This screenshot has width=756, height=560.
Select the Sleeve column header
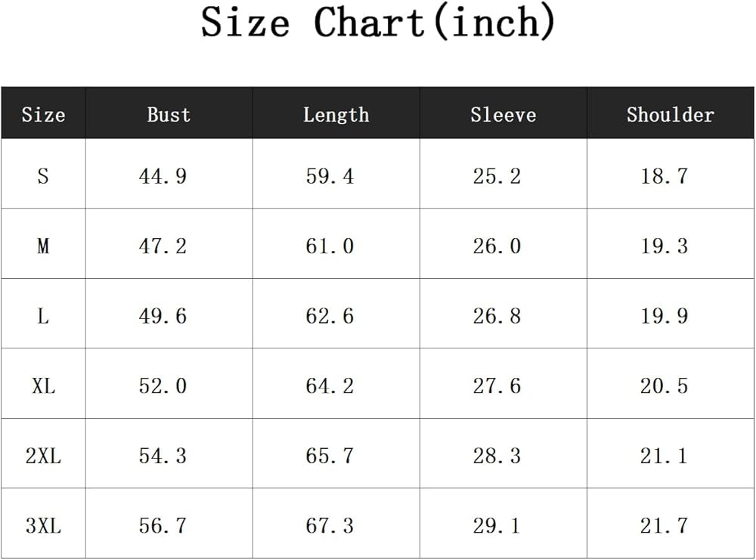point(503,115)
